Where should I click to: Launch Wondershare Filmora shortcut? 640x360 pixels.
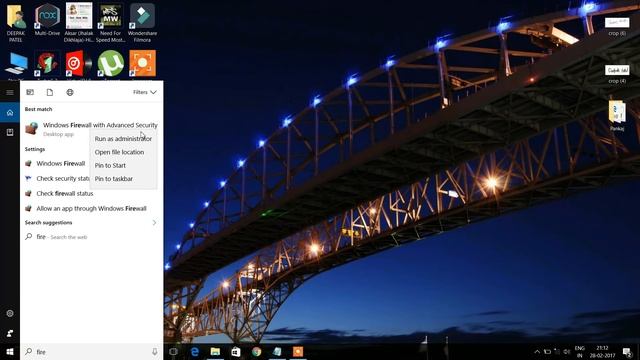click(142, 23)
